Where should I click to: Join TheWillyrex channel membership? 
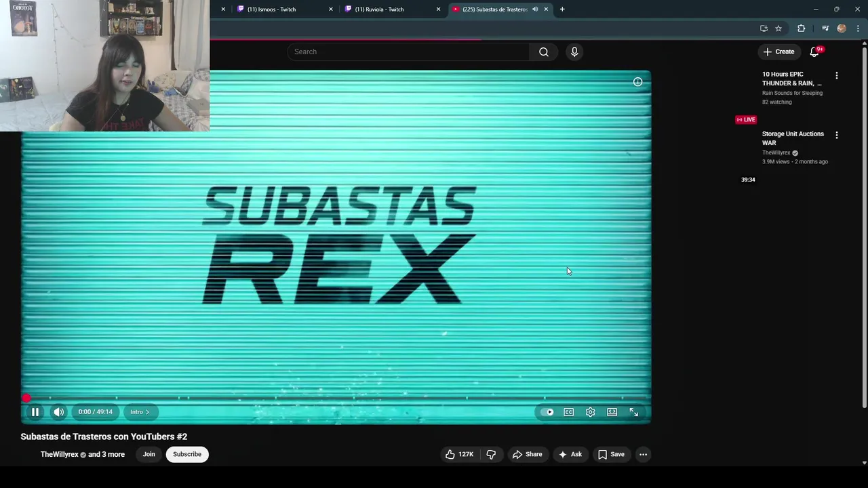[x=149, y=454]
